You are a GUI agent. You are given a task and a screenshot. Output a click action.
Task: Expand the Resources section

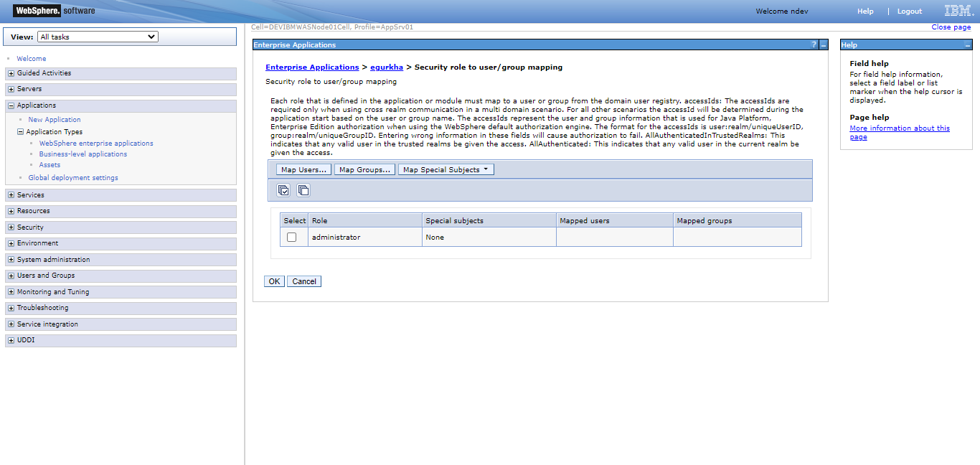[x=11, y=211]
